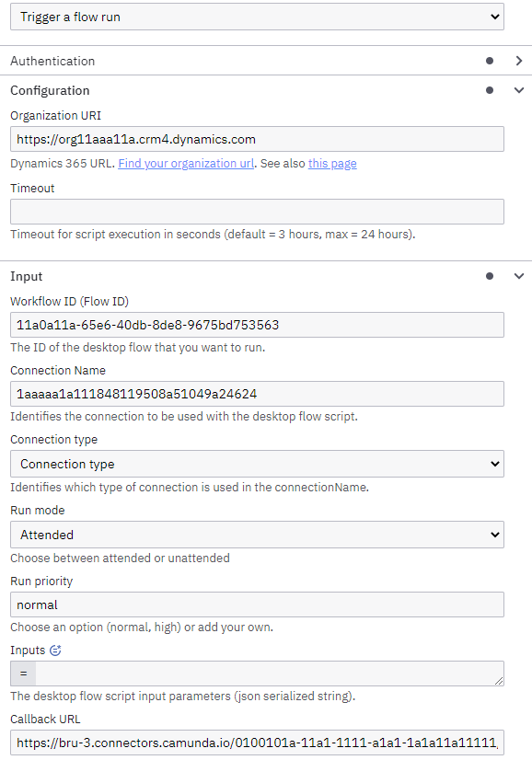Click the '=' FEEL indicator in the Inputs box
This screenshot has height=760, width=532.
pyautogui.click(x=23, y=673)
